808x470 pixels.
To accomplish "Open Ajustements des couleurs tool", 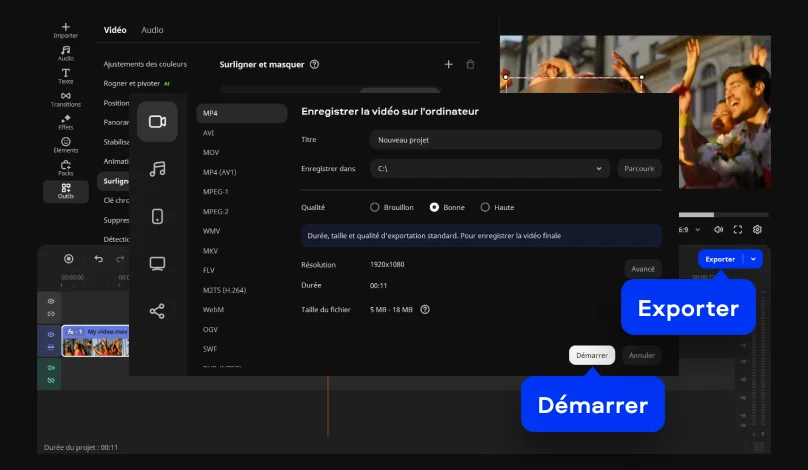I will 145,64.
